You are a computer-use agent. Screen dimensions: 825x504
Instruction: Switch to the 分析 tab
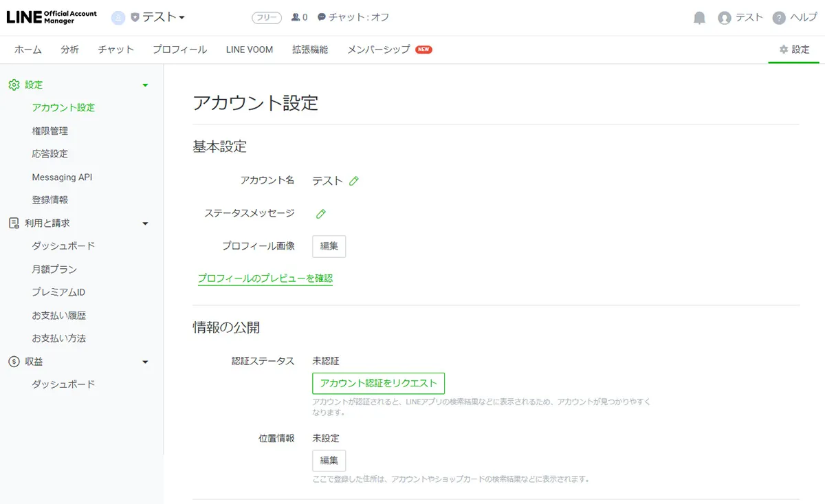[69, 49]
